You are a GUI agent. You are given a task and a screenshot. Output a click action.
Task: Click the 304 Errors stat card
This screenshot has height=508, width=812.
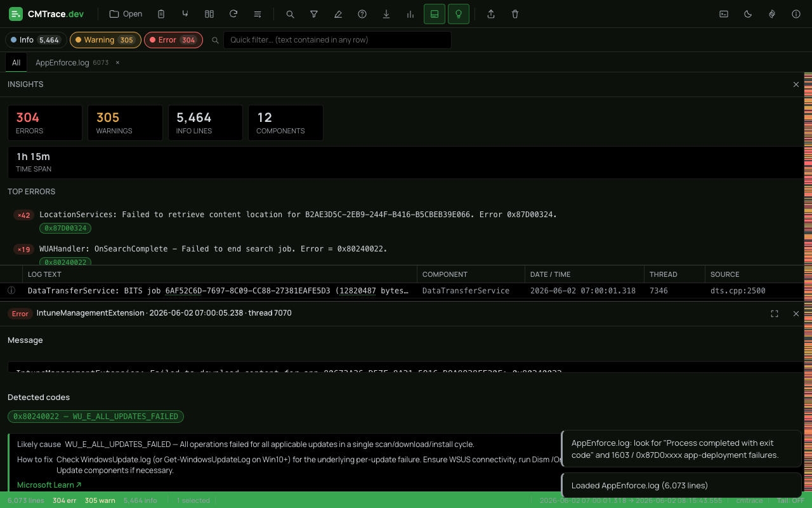[45, 123]
